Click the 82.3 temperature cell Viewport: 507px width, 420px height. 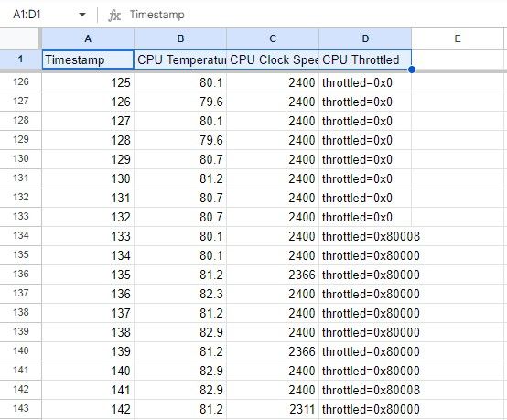(180, 294)
